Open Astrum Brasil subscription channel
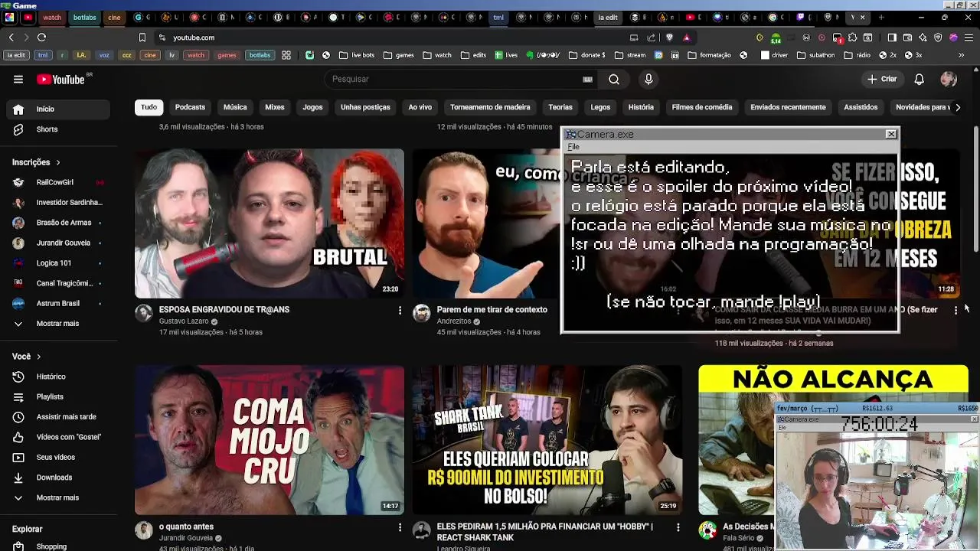Screen dimensions: 980x551 pos(59,303)
